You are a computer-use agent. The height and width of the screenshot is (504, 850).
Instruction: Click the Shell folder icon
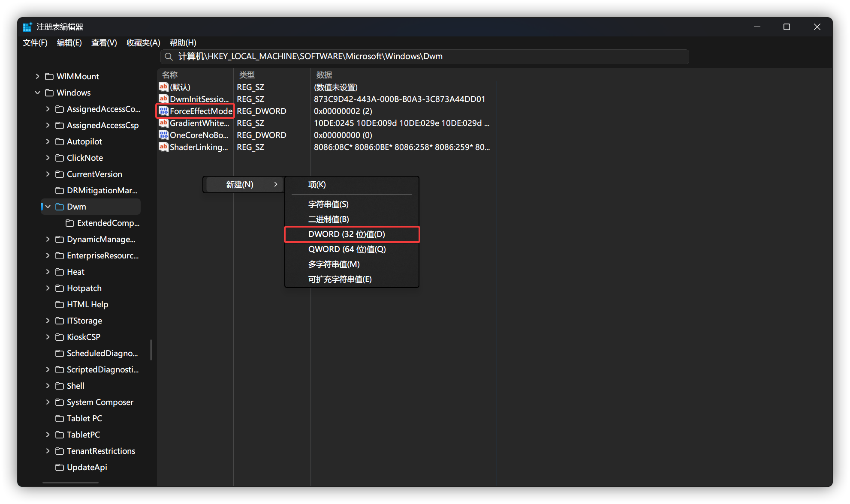click(x=60, y=386)
